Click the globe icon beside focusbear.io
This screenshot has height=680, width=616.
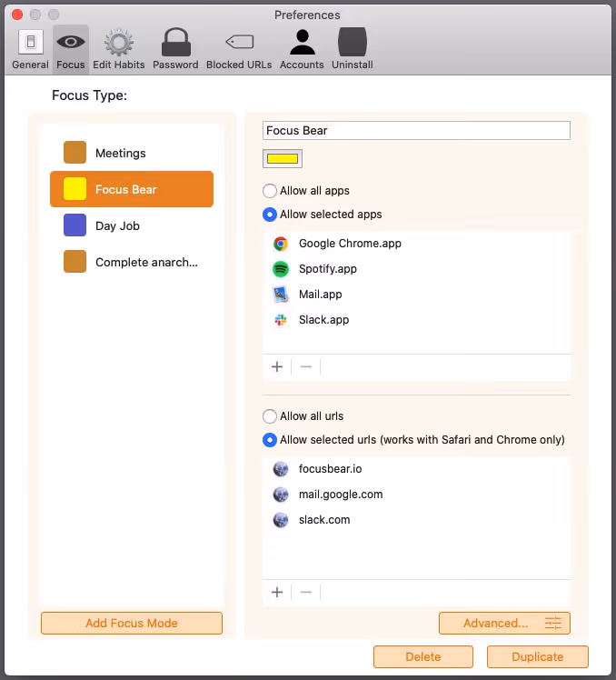pos(281,469)
